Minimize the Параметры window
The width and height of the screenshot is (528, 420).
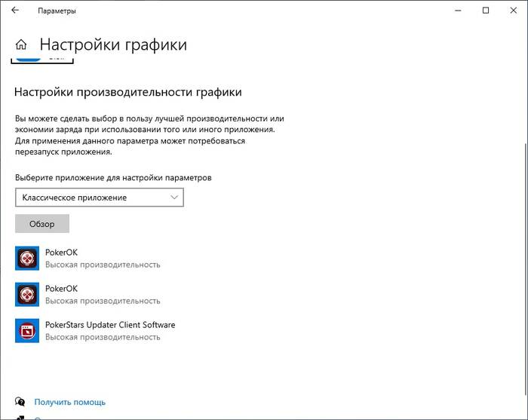coord(458,11)
